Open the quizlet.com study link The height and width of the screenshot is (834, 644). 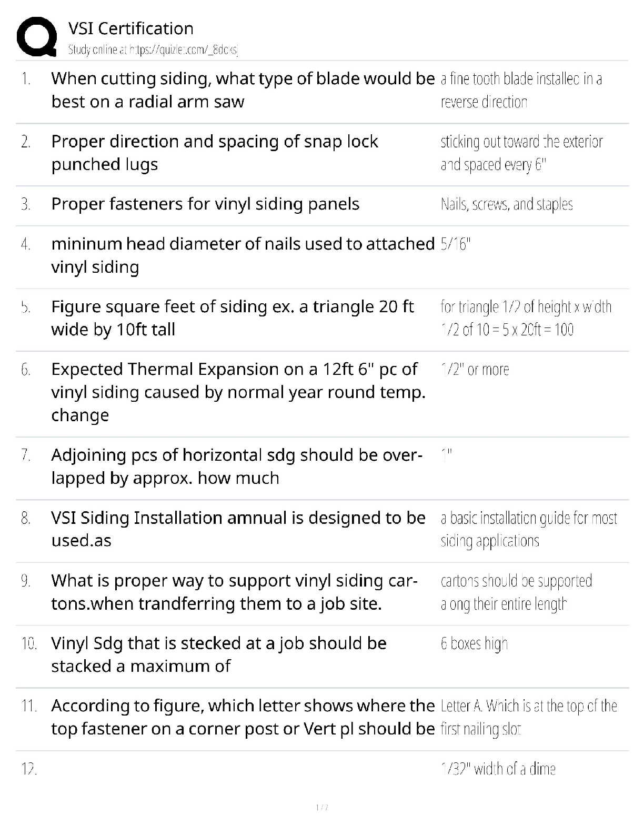click(x=153, y=50)
